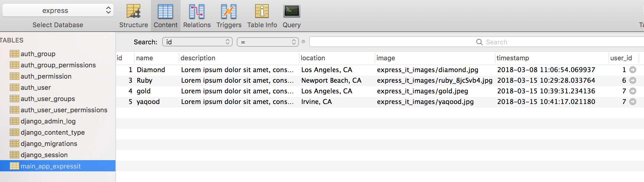Screen dimensions: 644x182
Task: Open the search field column dropdown showing id
Action: [x=197, y=42]
